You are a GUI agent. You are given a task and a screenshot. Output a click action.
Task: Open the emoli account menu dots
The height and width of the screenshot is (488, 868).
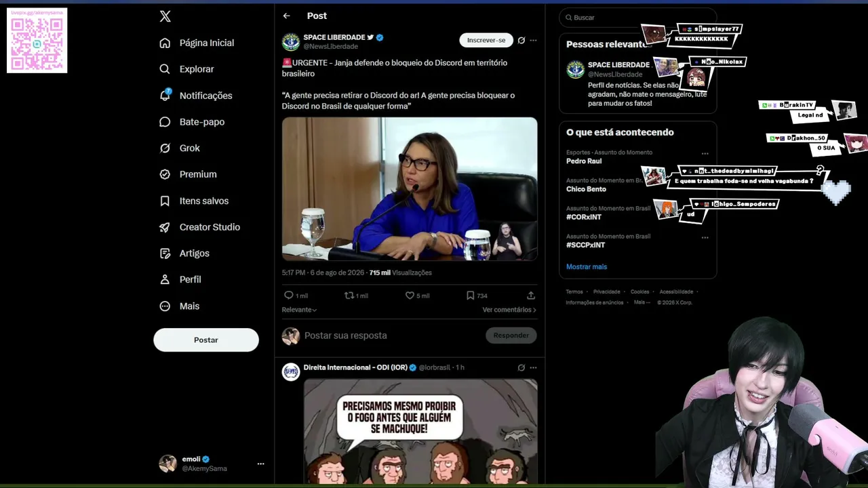260,464
